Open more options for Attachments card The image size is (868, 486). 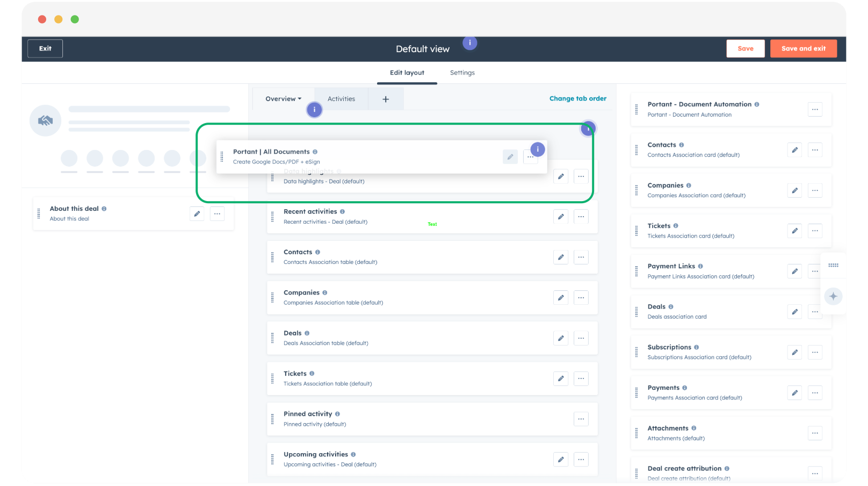815,433
